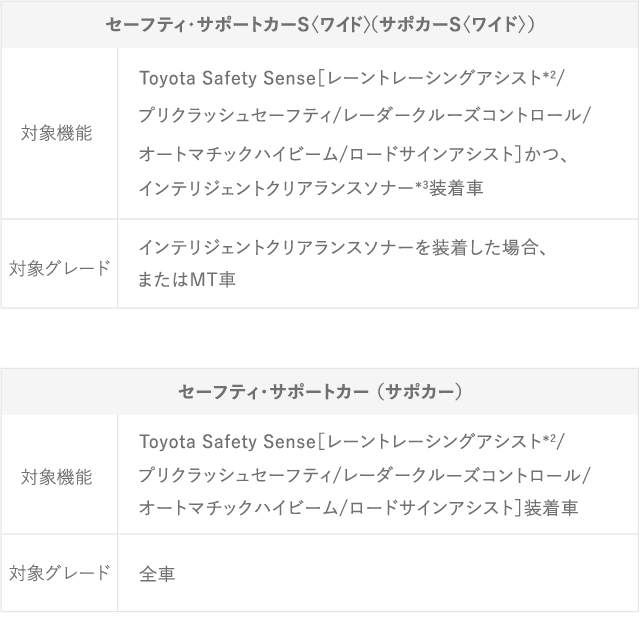The image size is (640, 634).
Task: Click the *3 footnote after インテリジェントクリアランスソナー
Action: 422,186
